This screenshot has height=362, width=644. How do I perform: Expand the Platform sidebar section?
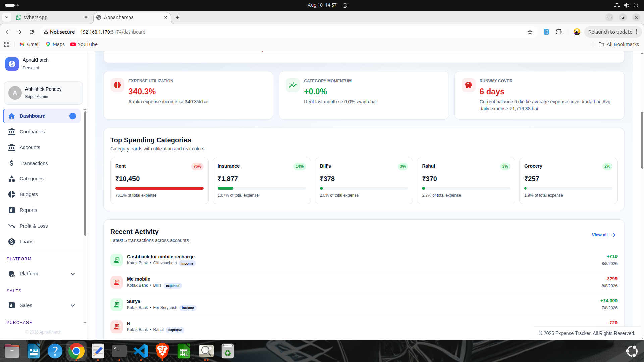tap(42, 274)
